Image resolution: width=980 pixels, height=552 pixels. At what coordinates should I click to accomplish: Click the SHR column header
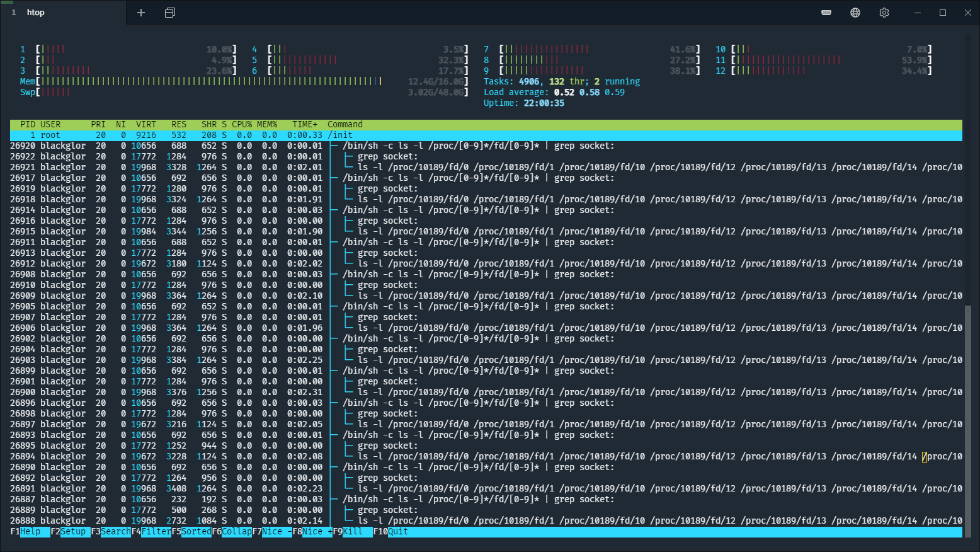209,125
